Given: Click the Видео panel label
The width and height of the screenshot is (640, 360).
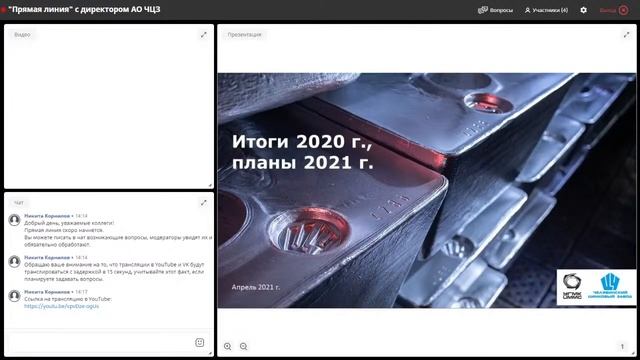Looking at the screenshot, I should tap(22, 35).
